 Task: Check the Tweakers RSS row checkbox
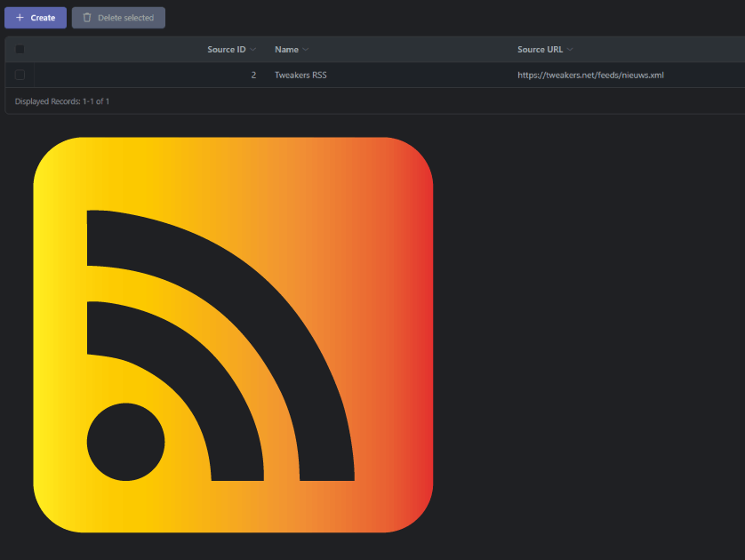pyautogui.click(x=20, y=75)
